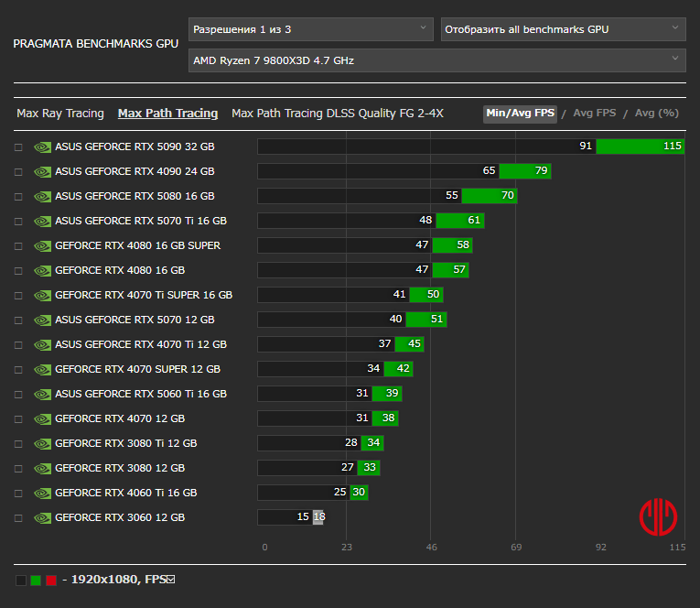Click NVIDIA icon next to RTX 4080 SUPER
This screenshot has height=608, width=700.
pyautogui.click(x=42, y=245)
